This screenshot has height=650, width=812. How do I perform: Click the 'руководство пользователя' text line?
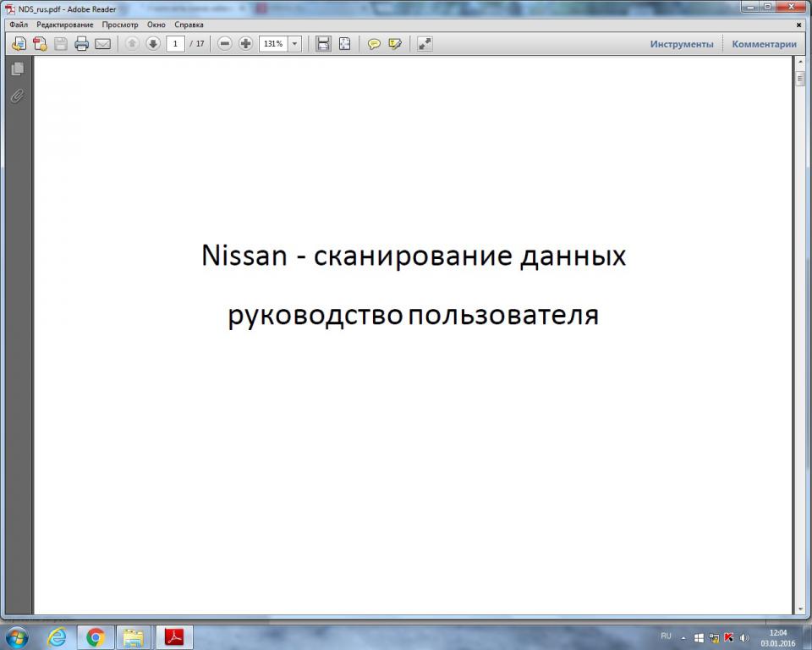tap(414, 315)
